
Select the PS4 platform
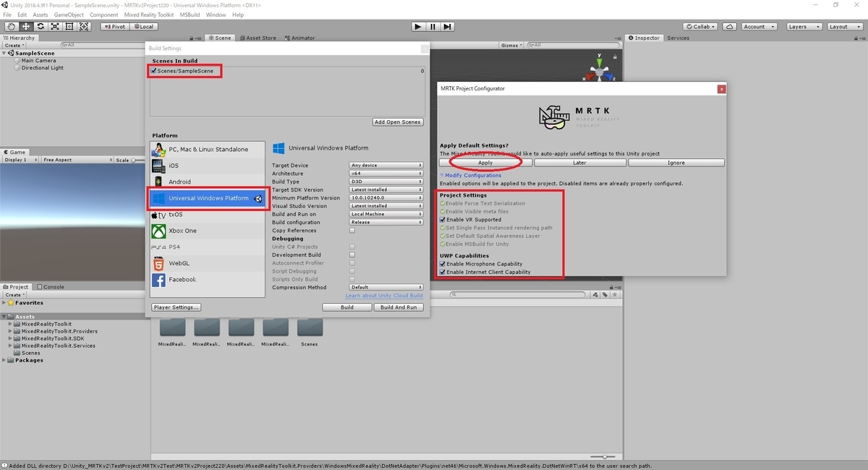(x=208, y=247)
